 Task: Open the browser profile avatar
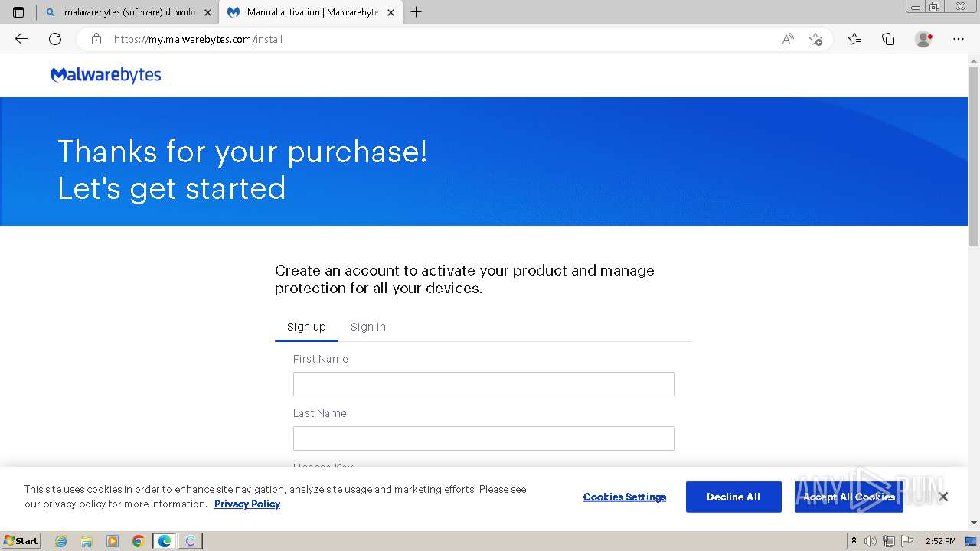click(x=923, y=39)
